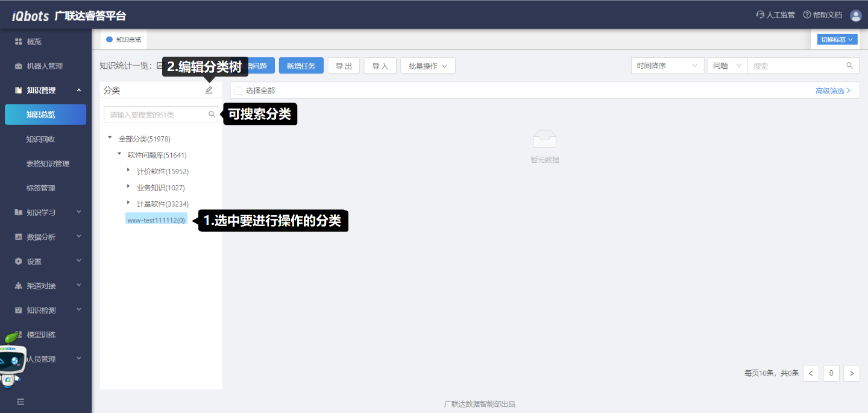The image size is (868, 413).
Task: Click the user avatar icon
Action: coord(855,15)
